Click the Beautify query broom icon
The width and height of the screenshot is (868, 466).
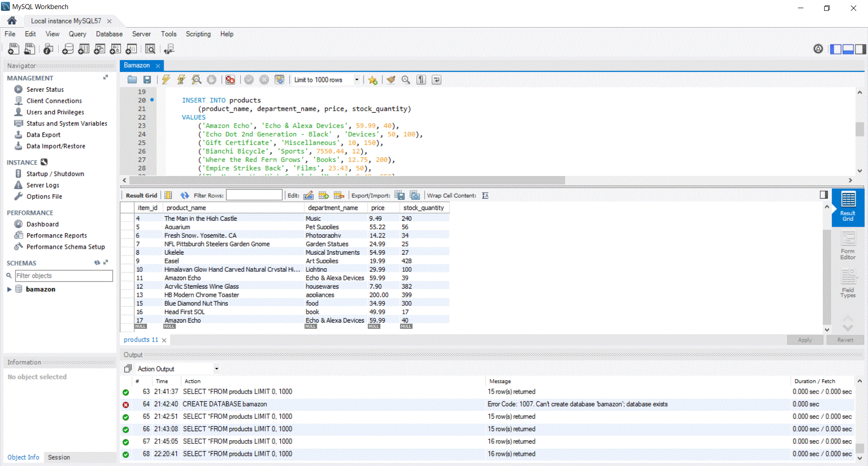[391, 80]
